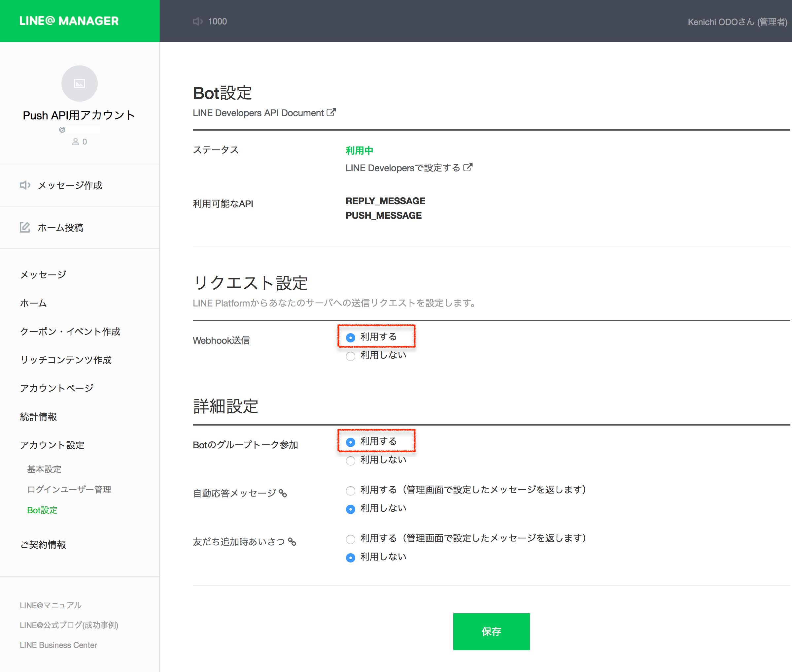The height and width of the screenshot is (672, 792).
Task: Select Bot設定 submenu item
Action: [42, 510]
